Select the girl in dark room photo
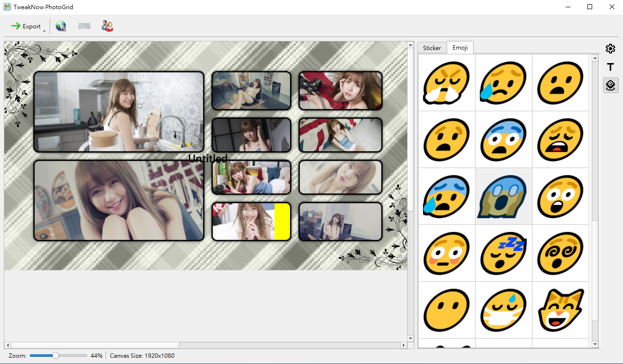 coord(252,135)
